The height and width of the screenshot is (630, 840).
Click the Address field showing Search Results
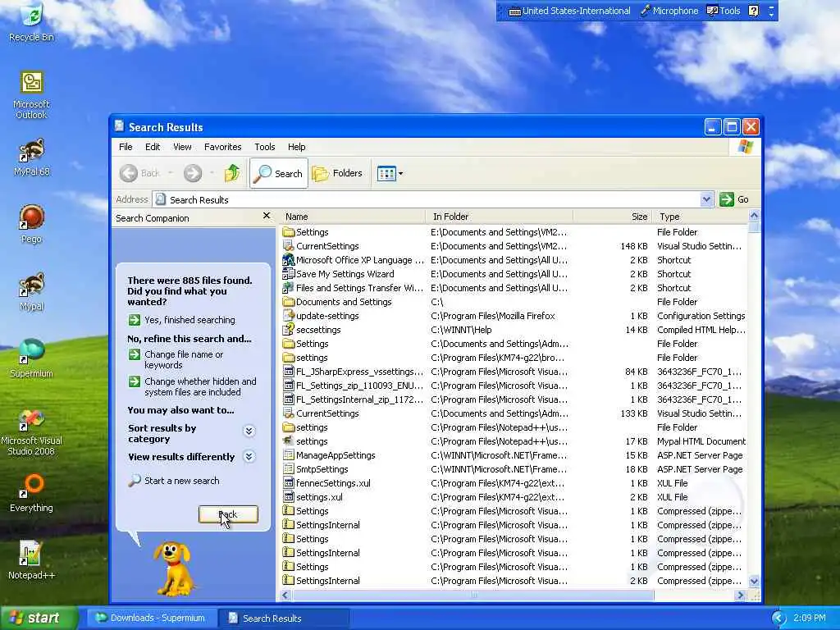(x=427, y=199)
